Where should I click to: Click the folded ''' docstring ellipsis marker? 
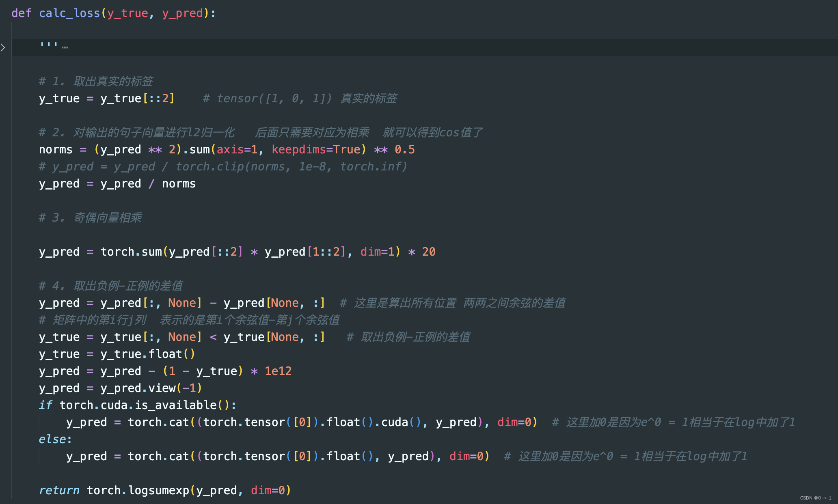(x=65, y=47)
